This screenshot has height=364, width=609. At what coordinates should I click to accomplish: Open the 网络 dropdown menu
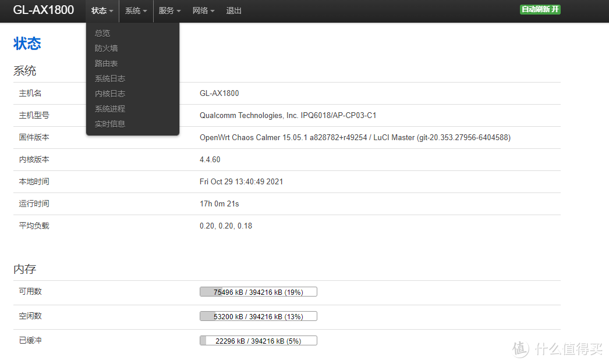tap(203, 10)
